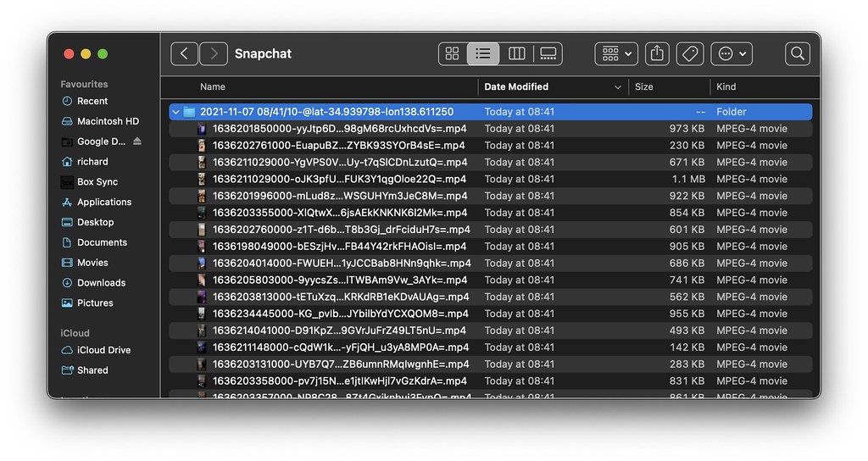
Task: Switch to column view
Action: point(516,53)
